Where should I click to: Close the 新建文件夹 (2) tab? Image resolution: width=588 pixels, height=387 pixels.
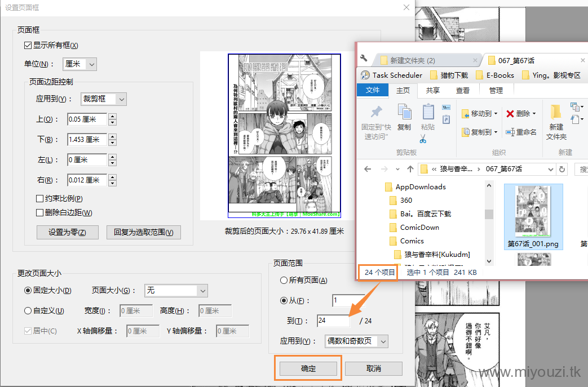[475, 60]
